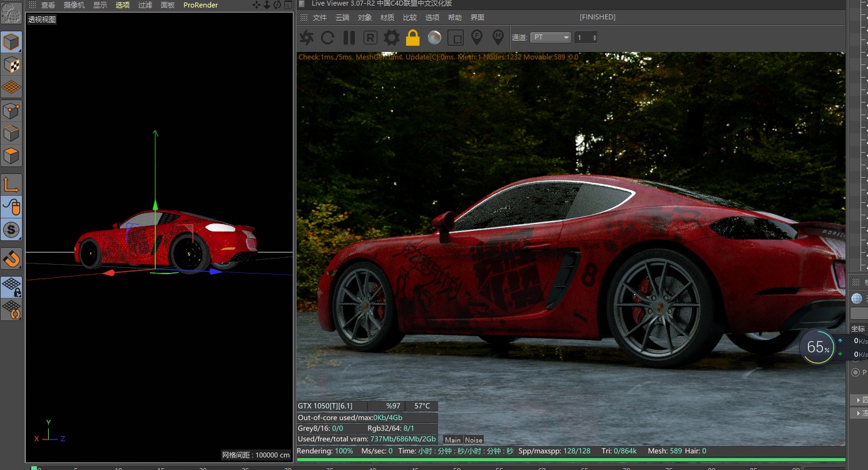868x470 pixels.
Task: Restart rendering using the circular refresh icon
Action: 327,38
